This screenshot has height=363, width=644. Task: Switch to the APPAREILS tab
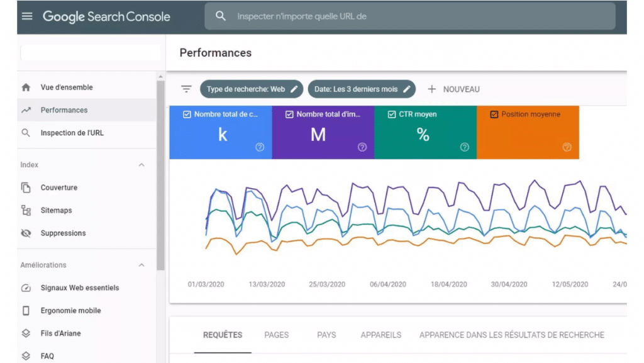point(380,335)
